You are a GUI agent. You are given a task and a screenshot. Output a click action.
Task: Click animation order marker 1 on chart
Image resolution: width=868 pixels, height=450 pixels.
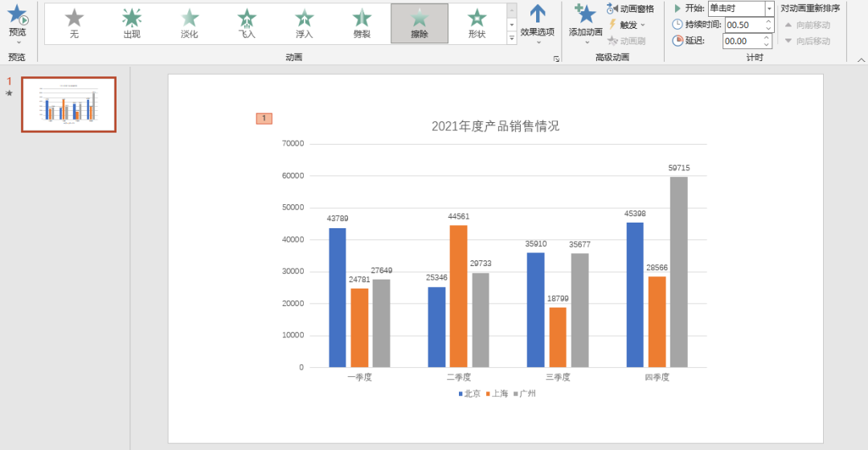264,119
